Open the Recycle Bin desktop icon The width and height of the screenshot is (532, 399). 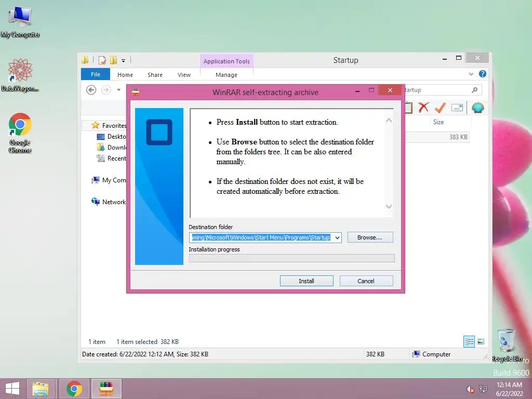(507, 345)
